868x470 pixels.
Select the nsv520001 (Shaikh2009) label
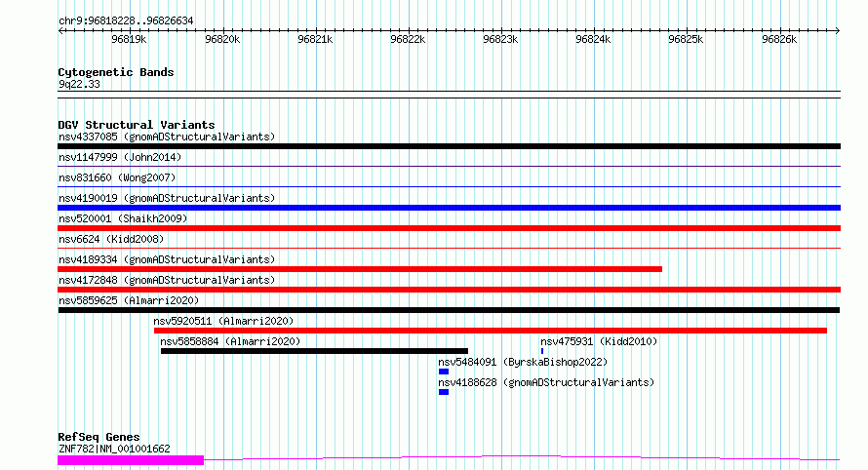point(123,218)
